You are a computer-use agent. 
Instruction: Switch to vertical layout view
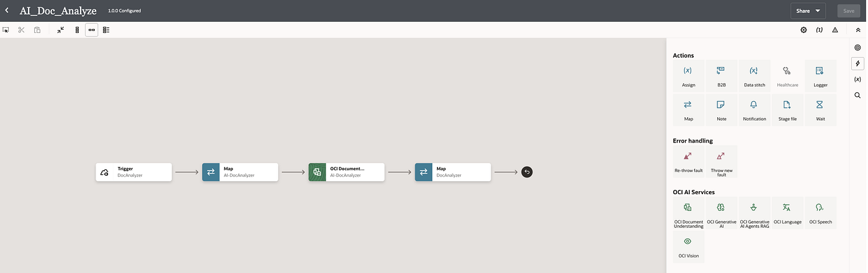pos(77,30)
